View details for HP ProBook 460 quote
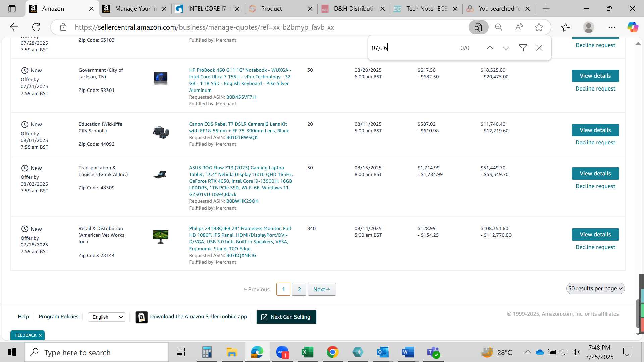 (x=595, y=76)
